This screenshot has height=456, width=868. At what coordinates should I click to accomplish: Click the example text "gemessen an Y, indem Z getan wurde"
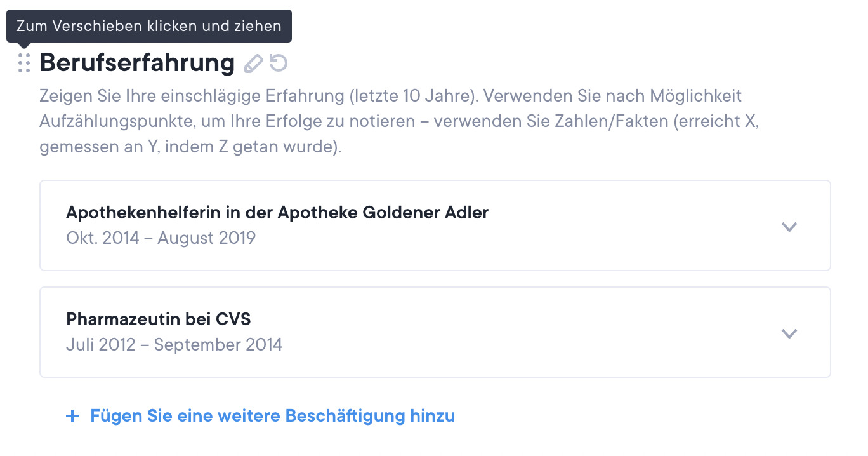click(x=190, y=147)
